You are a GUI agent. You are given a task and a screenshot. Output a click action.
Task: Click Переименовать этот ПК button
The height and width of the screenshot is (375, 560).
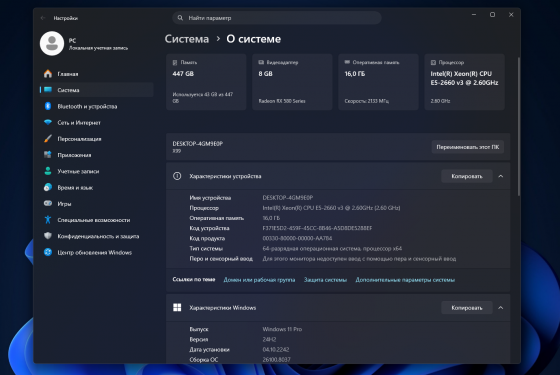point(468,147)
